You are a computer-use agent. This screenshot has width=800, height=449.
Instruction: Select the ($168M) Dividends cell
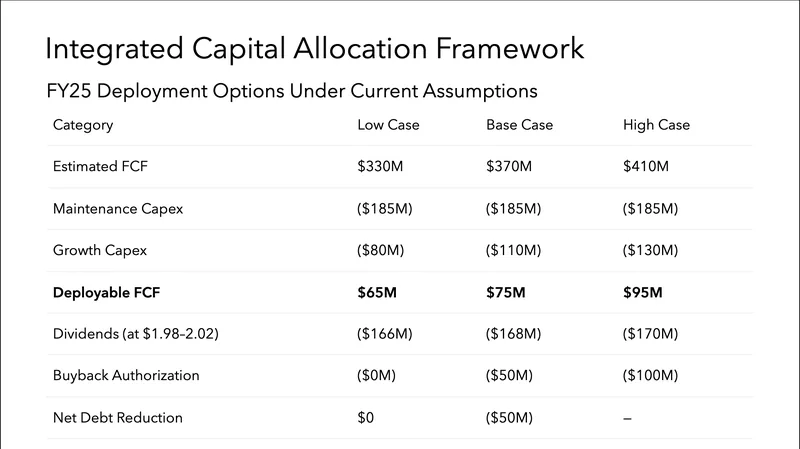point(513,334)
